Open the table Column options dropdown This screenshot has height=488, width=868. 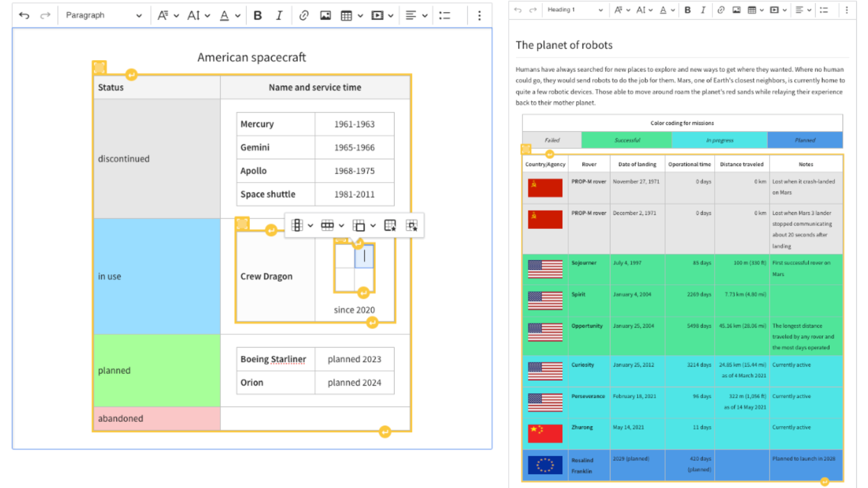pyautogui.click(x=302, y=225)
